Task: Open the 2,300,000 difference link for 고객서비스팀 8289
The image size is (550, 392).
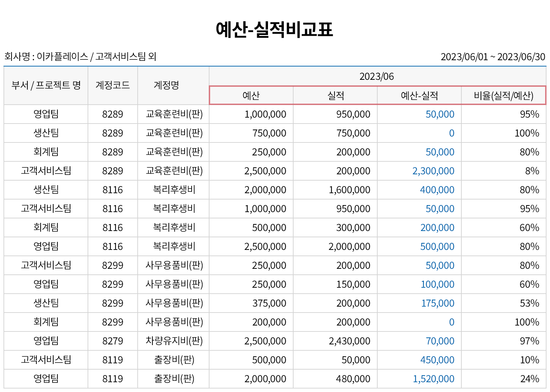Action: pyautogui.click(x=433, y=171)
